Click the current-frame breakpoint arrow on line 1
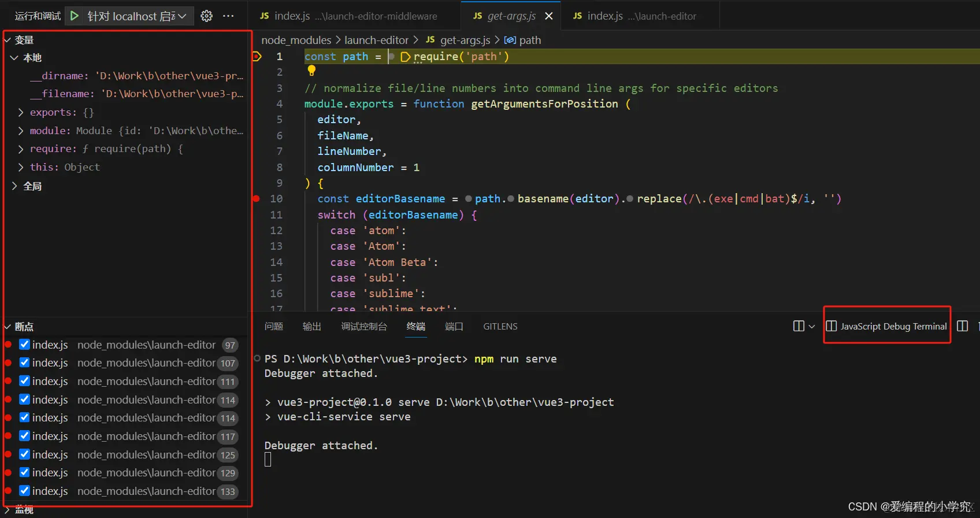 coord(257,57)
